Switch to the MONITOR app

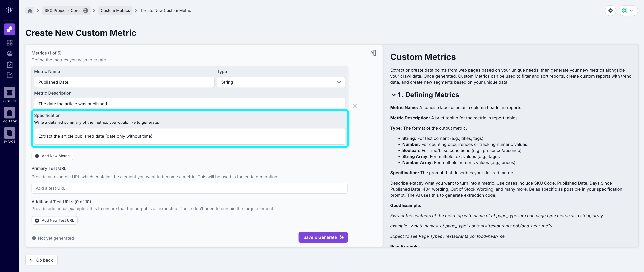(x=10, y=115)
